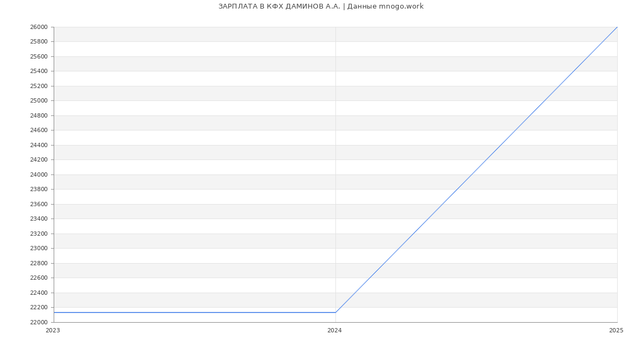Click the 25000 y-axis tick label
Viewport: 644px width, 349px height.
click(x=39, y=101)
